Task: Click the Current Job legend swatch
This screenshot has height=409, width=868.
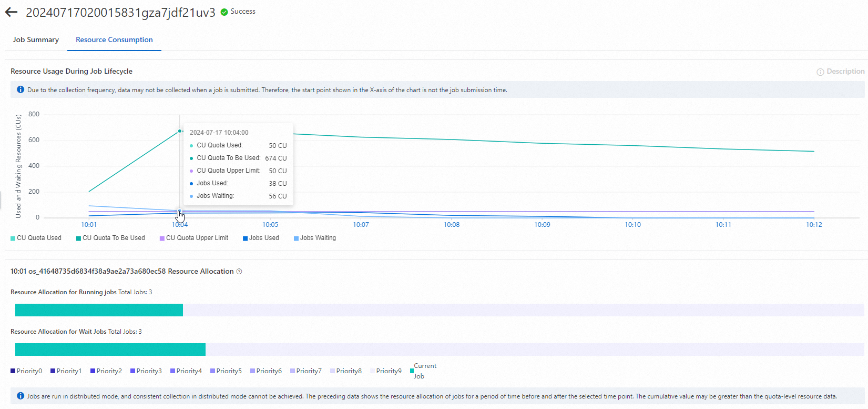Action: tap(412, 371)
